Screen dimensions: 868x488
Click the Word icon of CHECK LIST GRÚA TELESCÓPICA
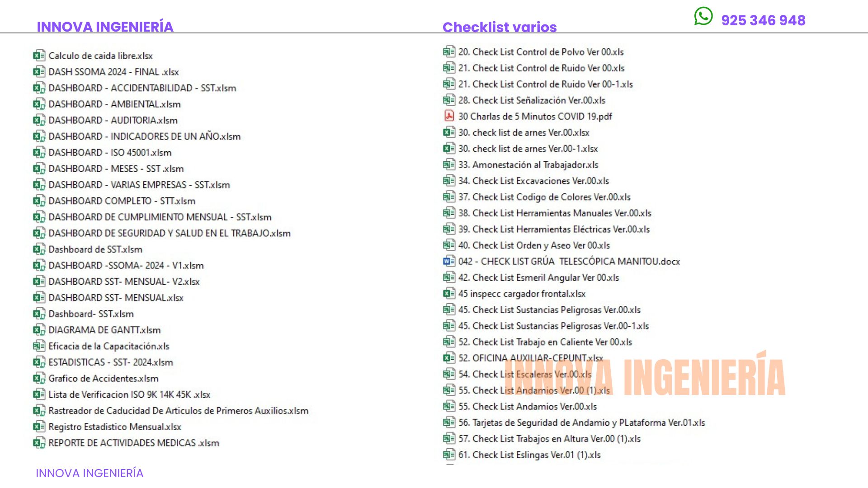point(448,261)
